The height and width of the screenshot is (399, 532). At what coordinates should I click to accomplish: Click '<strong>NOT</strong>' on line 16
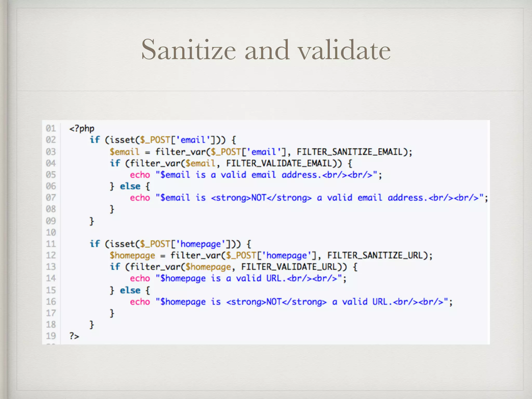(276, 302)
